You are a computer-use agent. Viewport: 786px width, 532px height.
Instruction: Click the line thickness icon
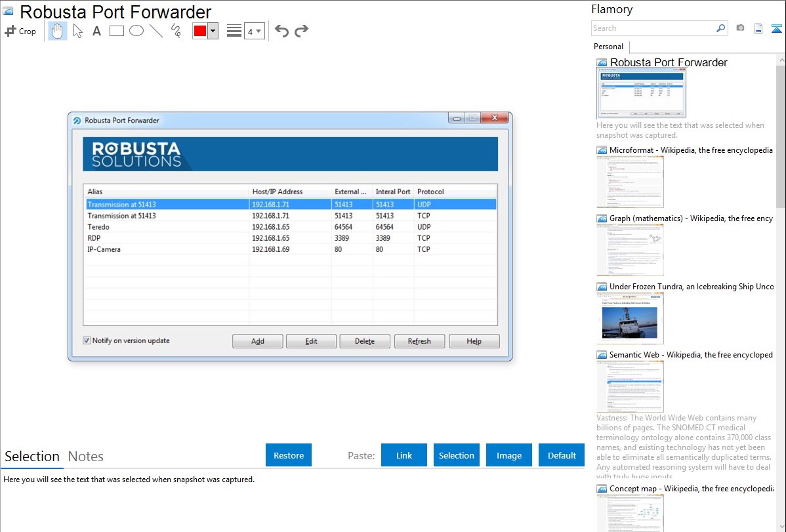pyautogui.click(x=234, y=31)
